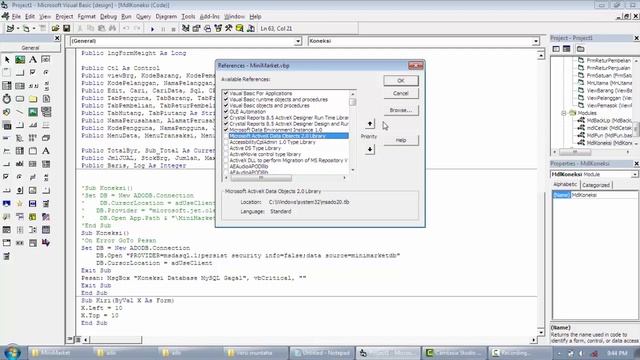This screenshot has height=360, width=640.
Task: Open Toolbox hammer-and-wrench icon
Action: (x=229, y=29)
